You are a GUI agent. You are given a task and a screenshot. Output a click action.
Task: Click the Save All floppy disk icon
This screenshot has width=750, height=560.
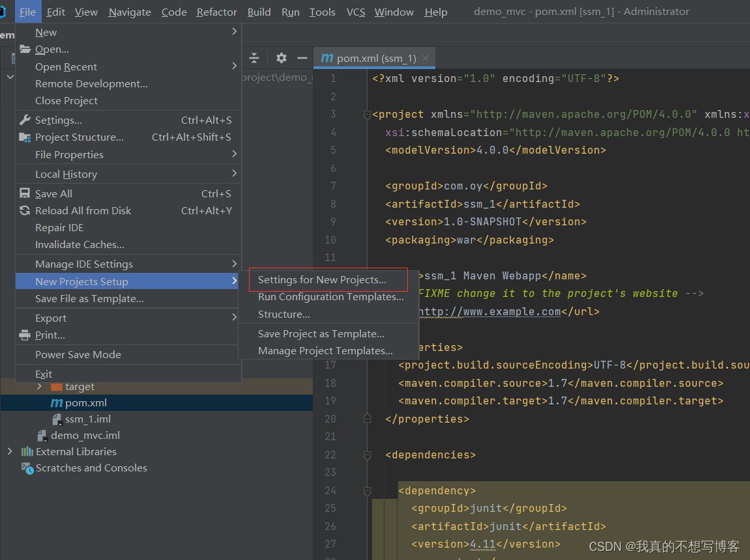[x=25, y=193]
